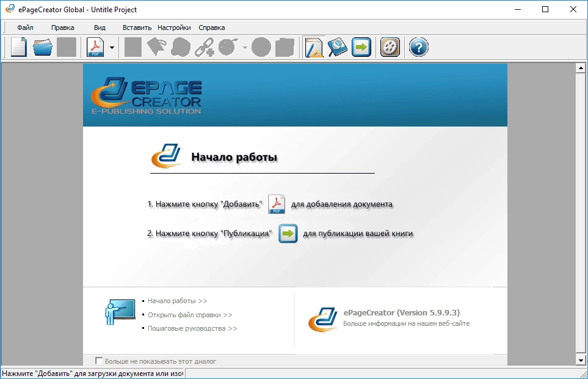Follow the 'Начало работы >>' link
588x379 pixels.
tap(177, 301)
